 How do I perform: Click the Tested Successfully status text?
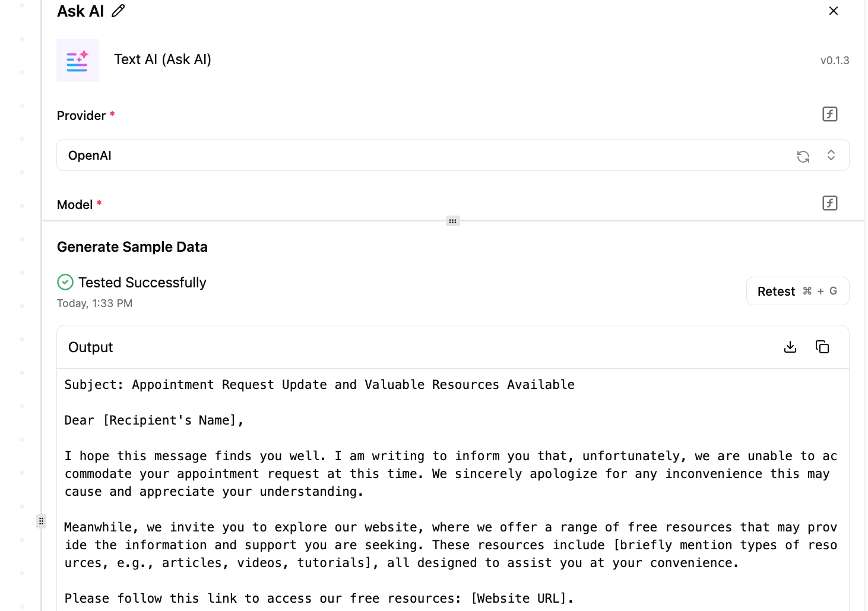(x=142, y=283)
